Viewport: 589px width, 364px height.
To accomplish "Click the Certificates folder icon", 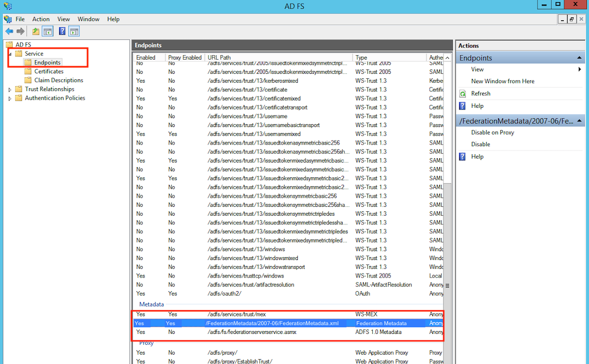I will (x=28, y=71).
